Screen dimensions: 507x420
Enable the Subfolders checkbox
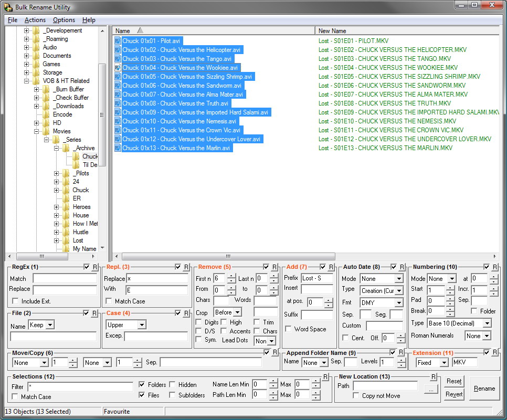[172, 396]
